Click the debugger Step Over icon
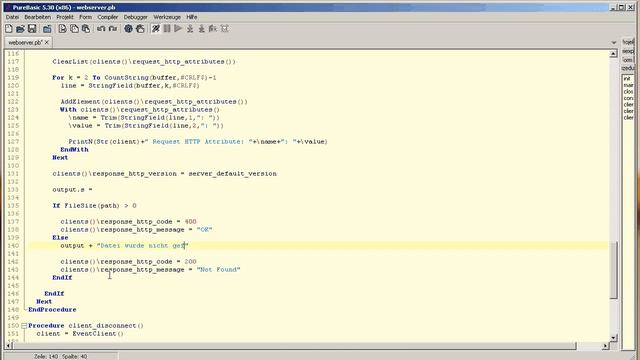Screen dimensions: 640x360 click(x=202, y=29)
